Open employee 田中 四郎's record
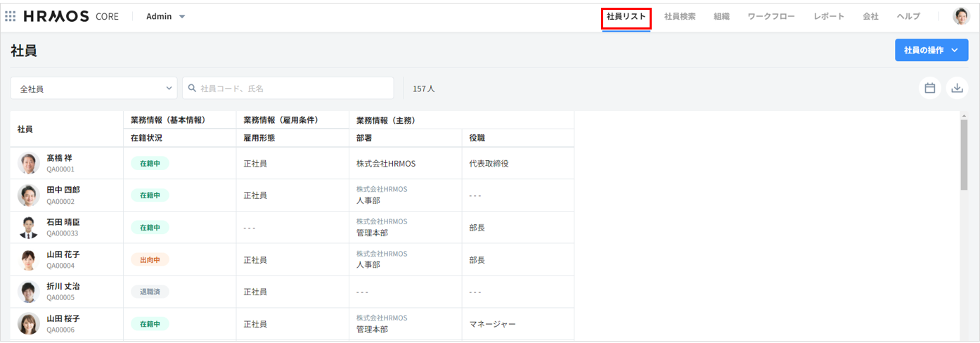980x343 pixels. pyautogui.click(x=63, y=190)
